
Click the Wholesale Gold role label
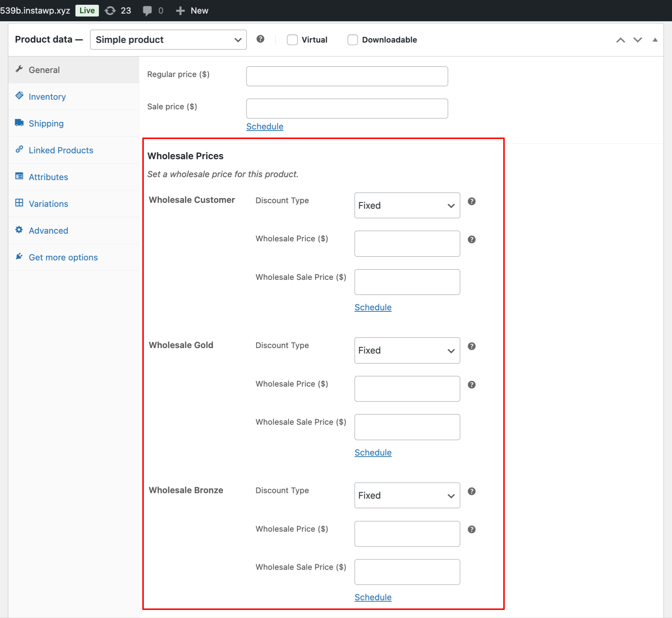click(x=181, y=345)
